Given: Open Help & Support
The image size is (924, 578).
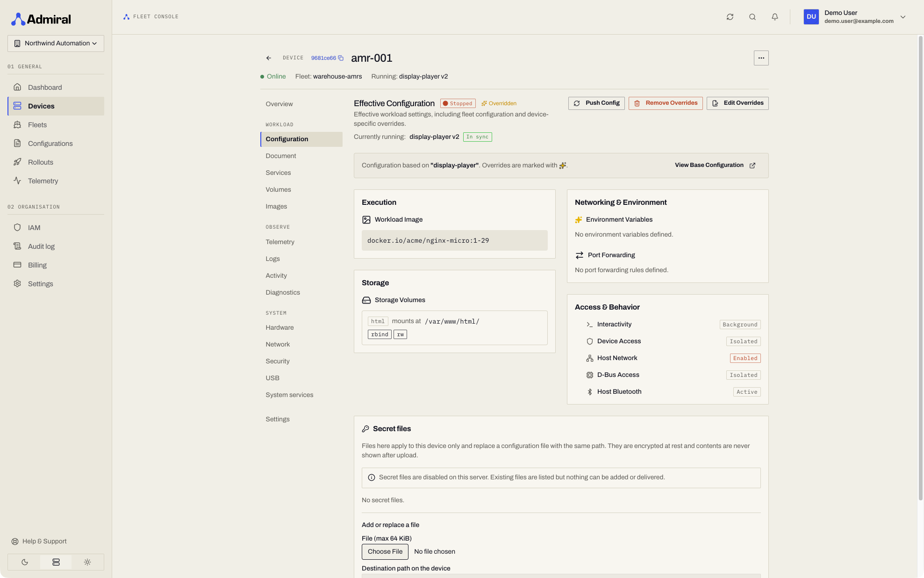Looking at the screenshot, I should coord(39,541).
